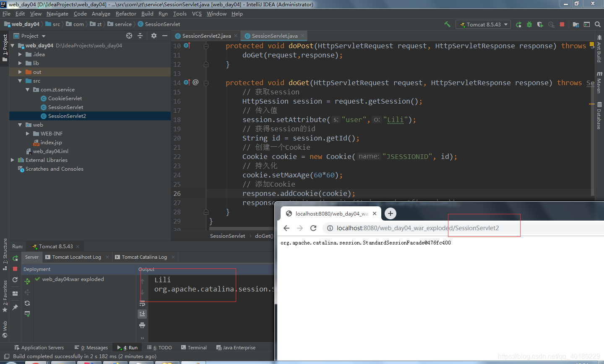
Task: Close the Tomcat 8.5.43 run tab
Action: (78, 247)
